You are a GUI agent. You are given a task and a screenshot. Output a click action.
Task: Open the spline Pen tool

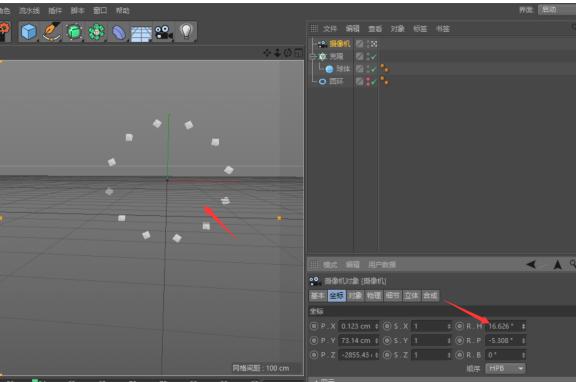point(51,32)
